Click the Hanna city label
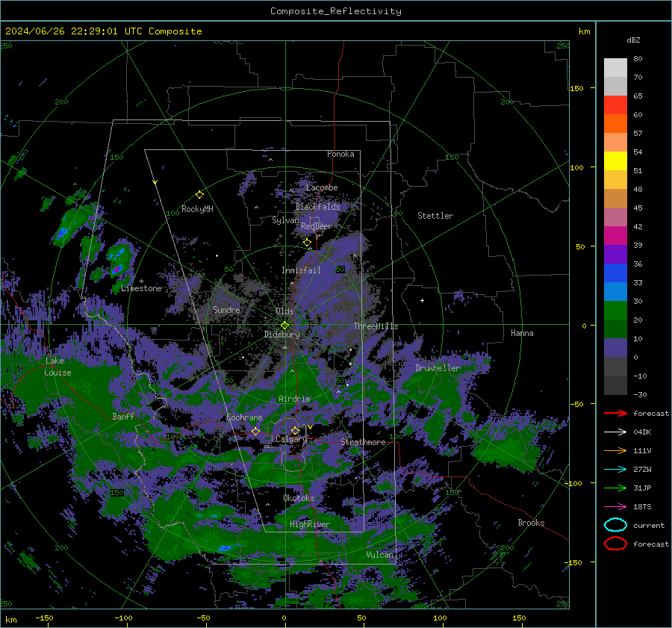 coord(522,333)
